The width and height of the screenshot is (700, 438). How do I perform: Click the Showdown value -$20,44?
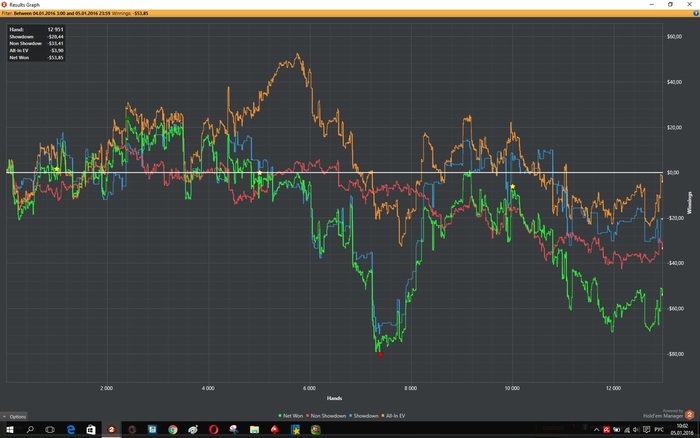coord(56,37)
